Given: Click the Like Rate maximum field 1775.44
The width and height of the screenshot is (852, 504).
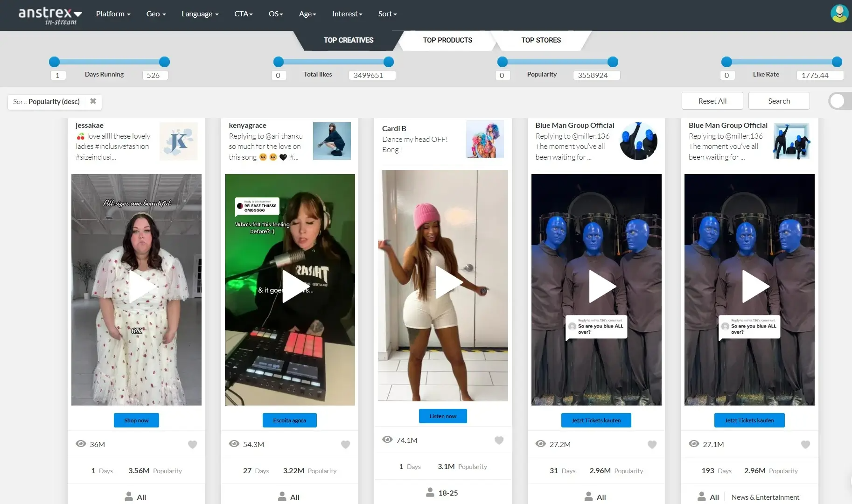Looking at the screenshot, I should pos(820,75).
